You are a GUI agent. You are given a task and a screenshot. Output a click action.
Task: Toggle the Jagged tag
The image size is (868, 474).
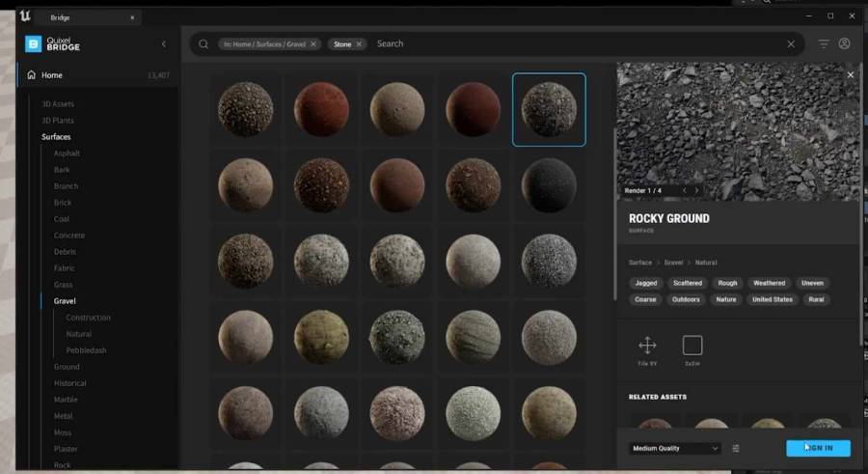coord(646,283)
